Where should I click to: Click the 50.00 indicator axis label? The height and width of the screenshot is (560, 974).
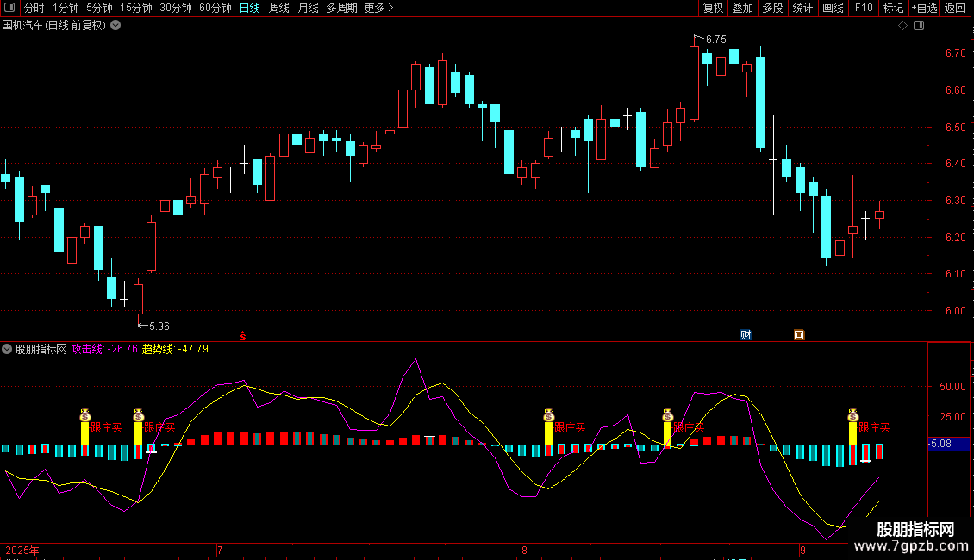tap(952, 386)
